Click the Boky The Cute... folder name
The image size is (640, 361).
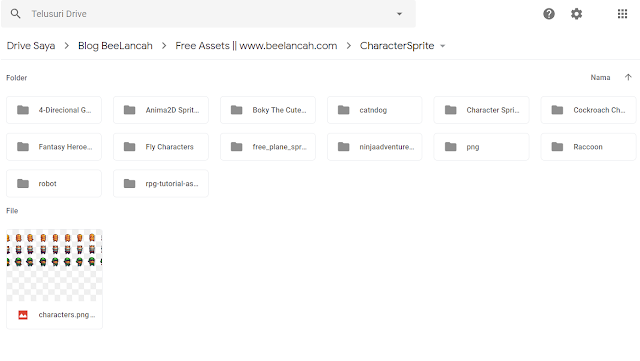pos(279,110)
